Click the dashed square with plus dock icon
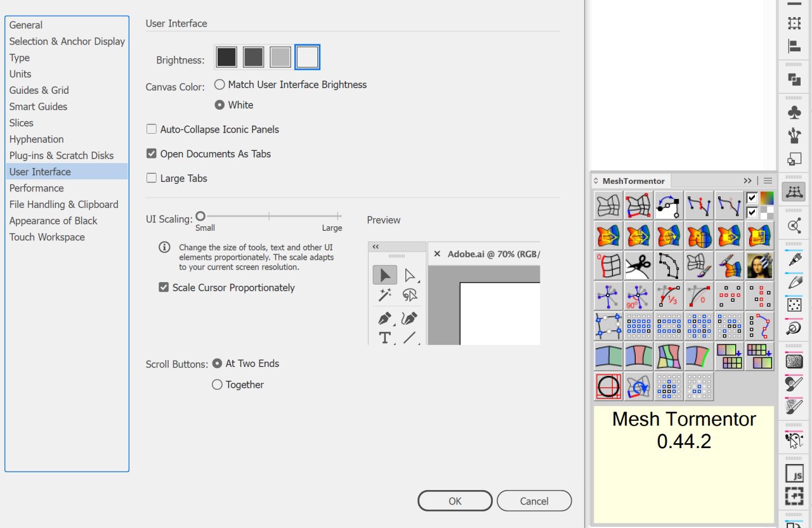Image resolution: width=812 pixels, height=528 pixels. (x=794, y=496)
